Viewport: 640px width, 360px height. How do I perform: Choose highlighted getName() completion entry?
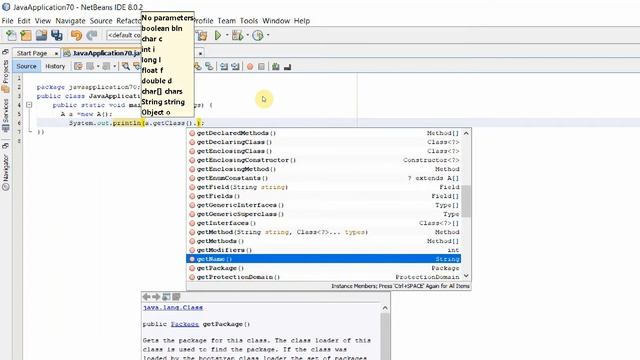[323, 259]
